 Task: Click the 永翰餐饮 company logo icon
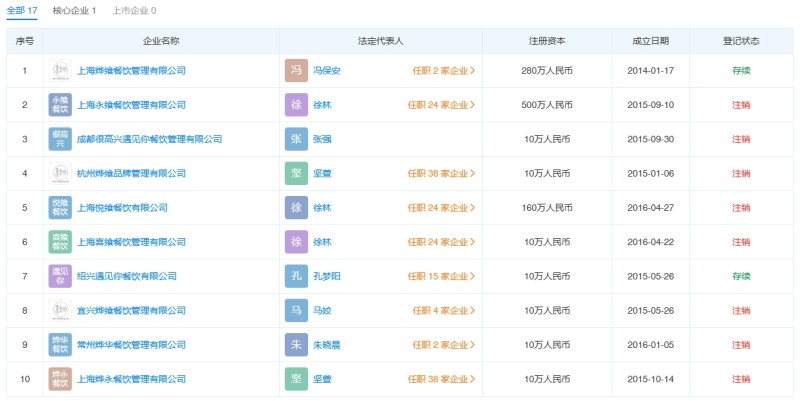61,105
